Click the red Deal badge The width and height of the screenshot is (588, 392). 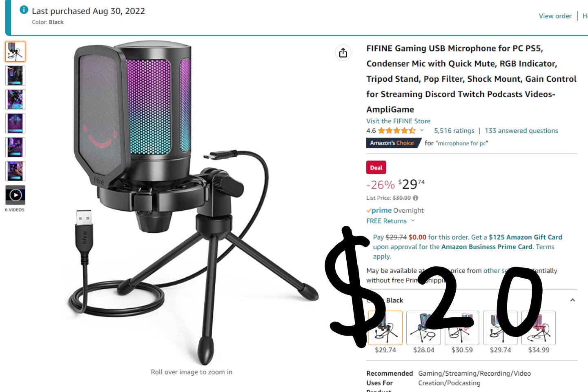tap(376, 168)
